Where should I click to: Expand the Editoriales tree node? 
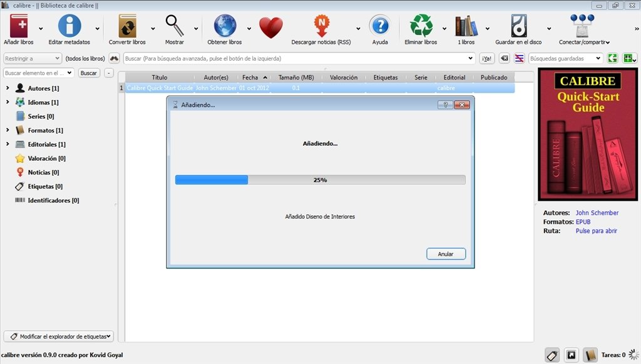point(8,144)
